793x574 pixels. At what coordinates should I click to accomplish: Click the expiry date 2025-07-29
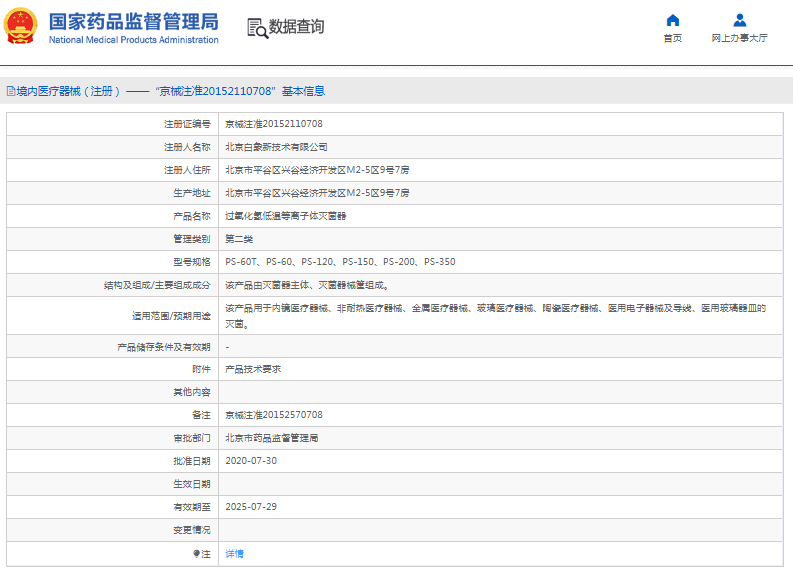click(x=251, y=507)
